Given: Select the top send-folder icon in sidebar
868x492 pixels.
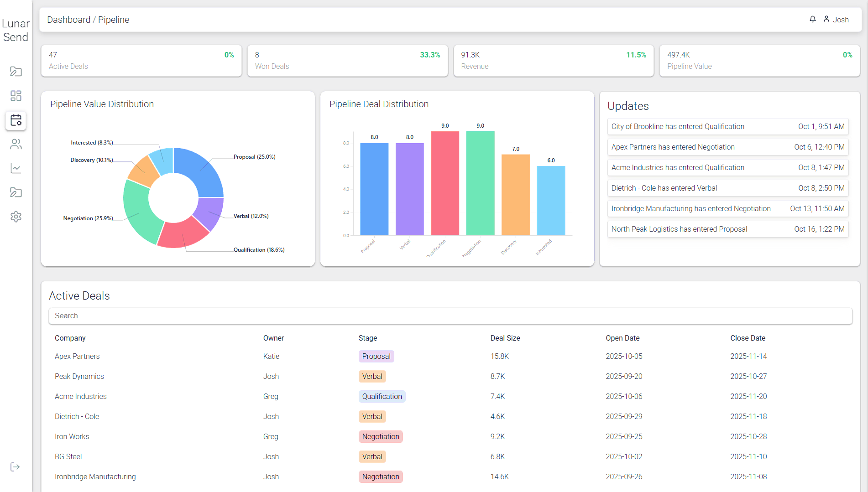Looking at the screenshot, I should [16, 72].
